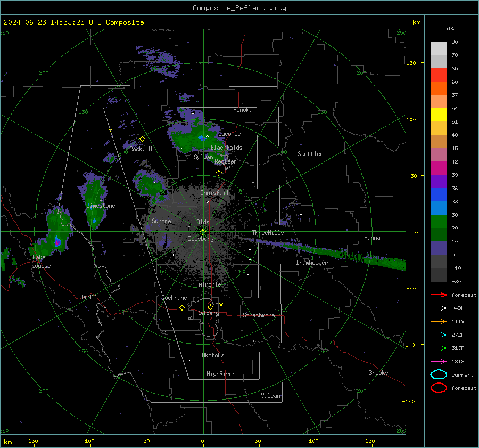Image resolution: width=479 pixels, height=448 pixels.
Task: Click the red forecast ellipse icon
Action: click(x=439, y=388)
